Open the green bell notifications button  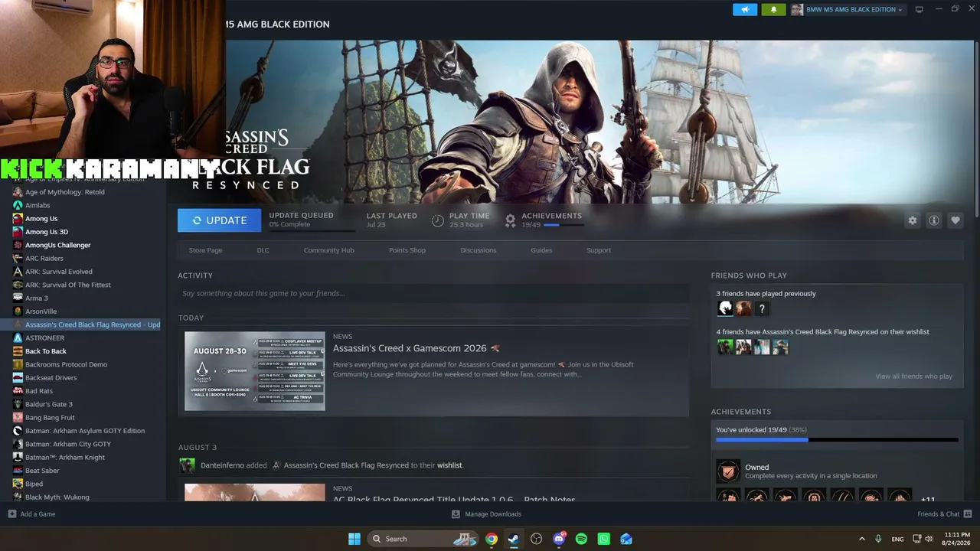point(773,9)
